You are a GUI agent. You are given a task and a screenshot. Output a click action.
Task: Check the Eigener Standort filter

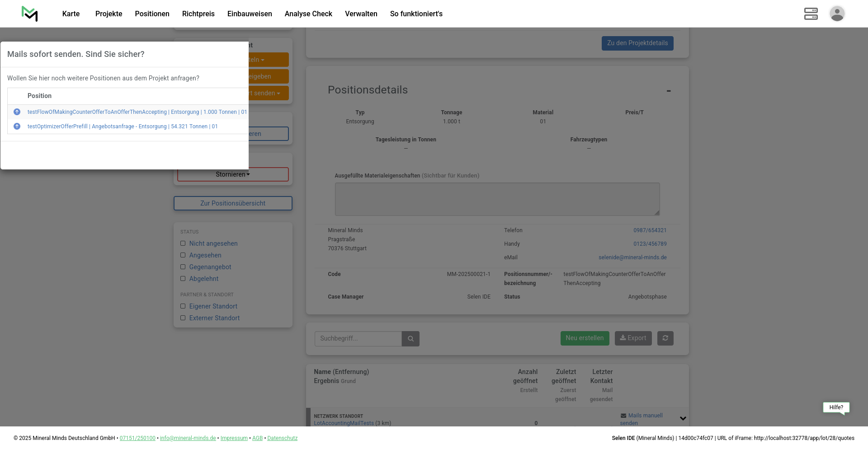pyautogui.click(x=183, y=306)
